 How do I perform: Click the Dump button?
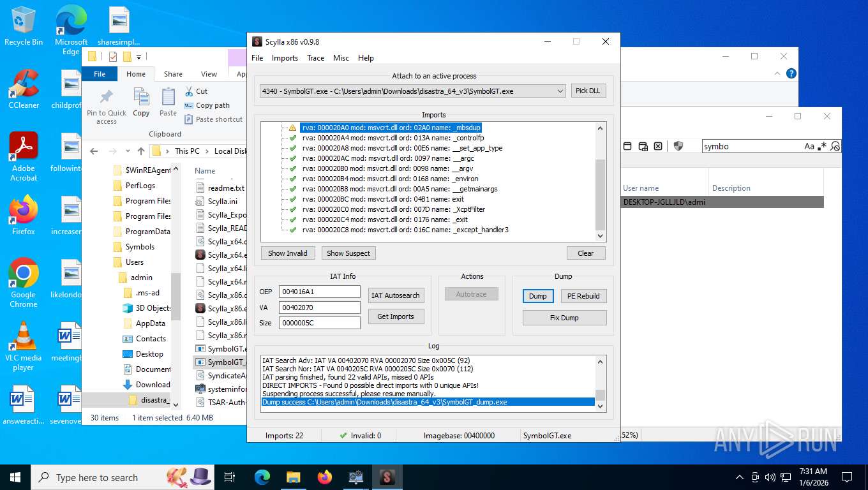pyautogui.click(x=538, y=296)
